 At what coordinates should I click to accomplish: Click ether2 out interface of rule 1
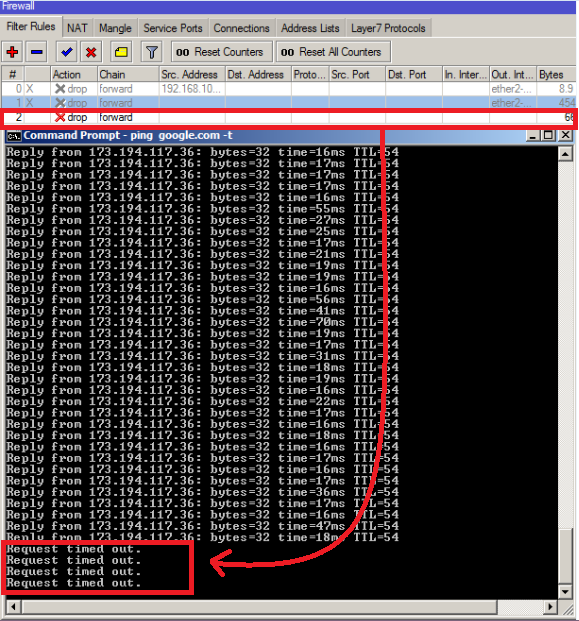[x=512, y=103]
